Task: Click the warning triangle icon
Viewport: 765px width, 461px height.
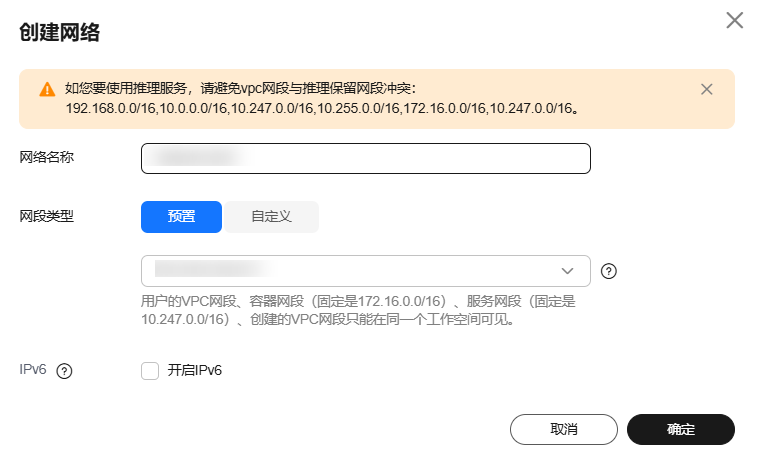Action: [47, 89]
